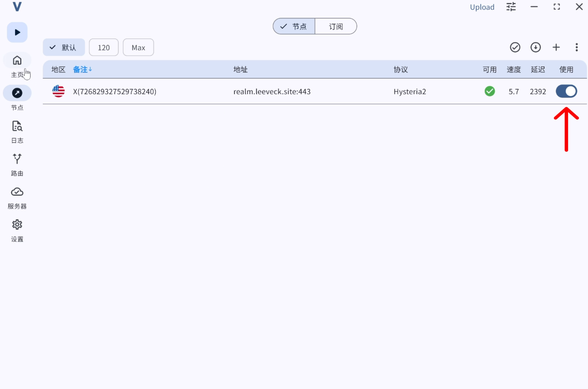
Task: Maximize the window to fullscreen
Action: click(557, 7)
